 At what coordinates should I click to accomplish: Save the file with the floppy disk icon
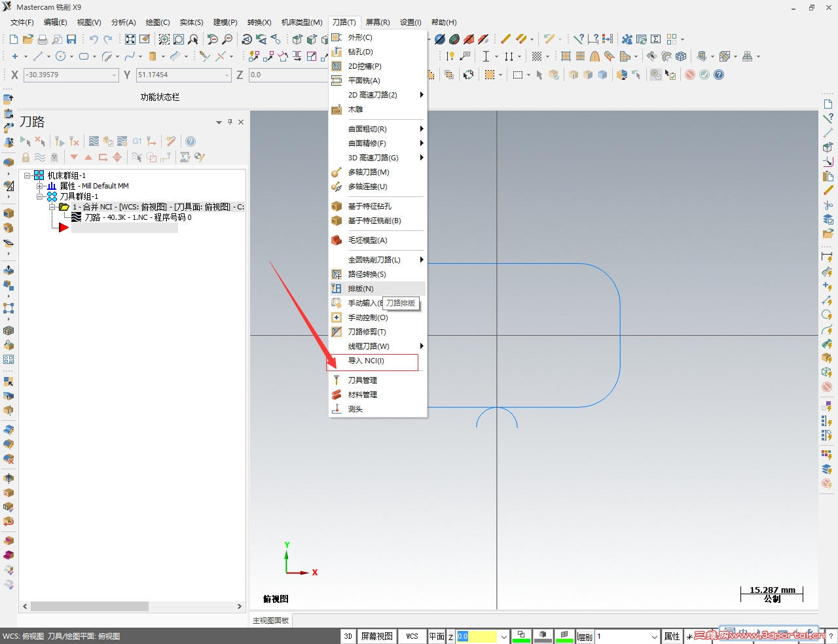click(71, 39)
